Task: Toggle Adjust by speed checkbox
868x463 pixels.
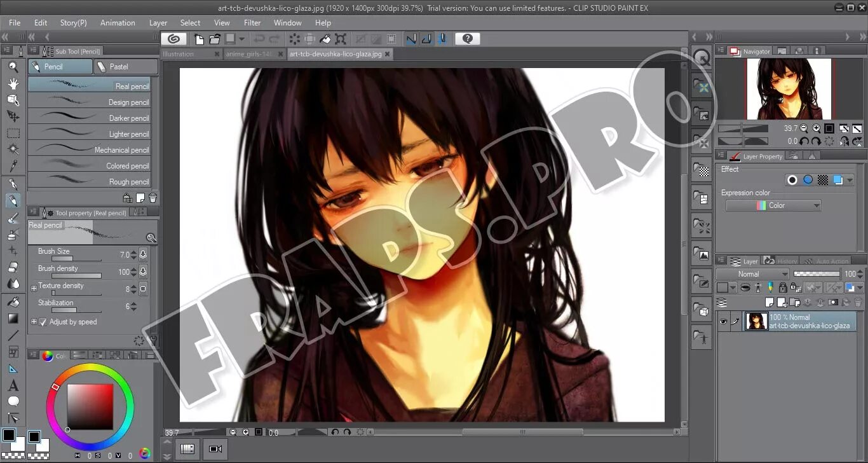Action: (x=43, y=322)
